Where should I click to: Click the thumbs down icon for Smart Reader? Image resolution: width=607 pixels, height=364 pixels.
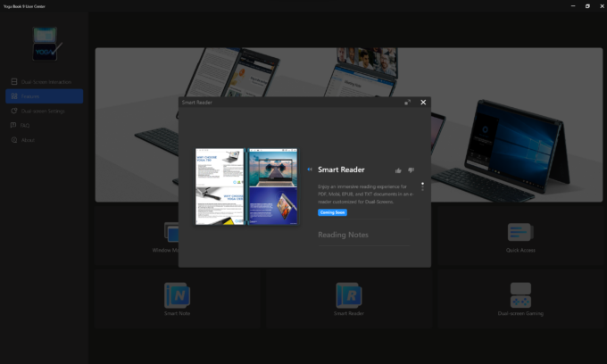(411, 170)
